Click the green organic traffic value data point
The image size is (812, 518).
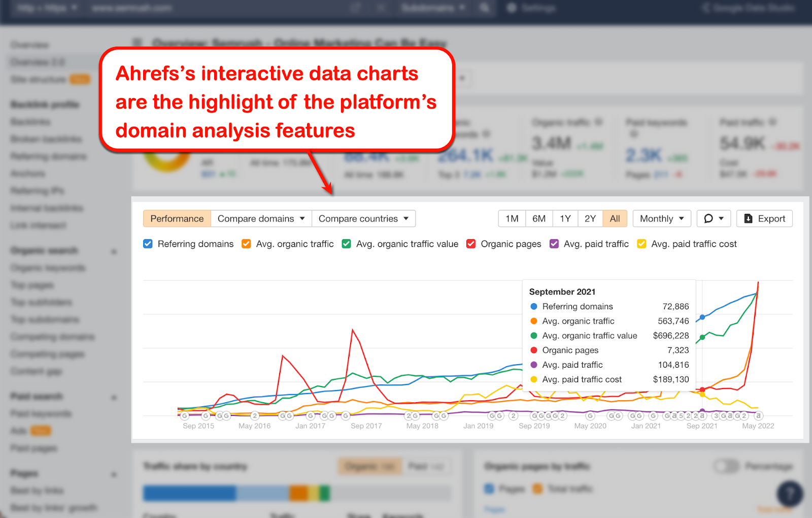[x=702, y=337]
